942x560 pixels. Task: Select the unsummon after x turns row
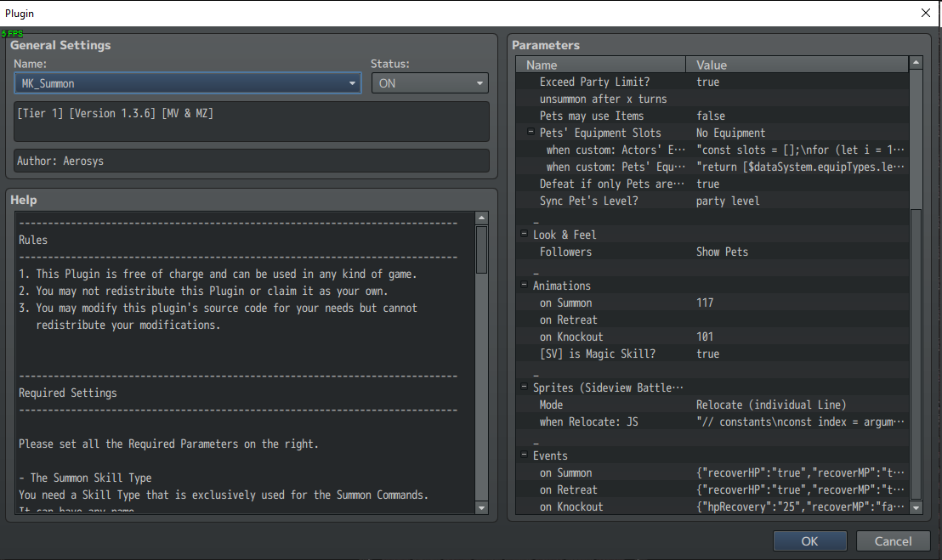pyautogui.click(x=712, y=99)
